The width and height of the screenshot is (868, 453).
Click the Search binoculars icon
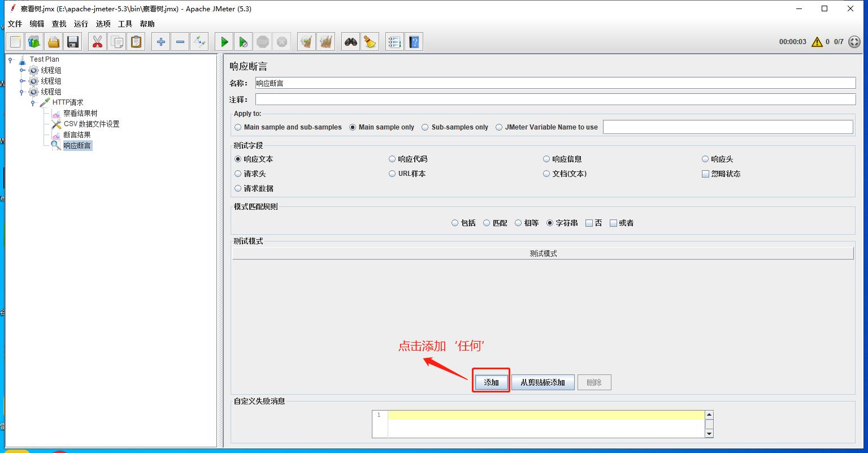pos(351,42)
